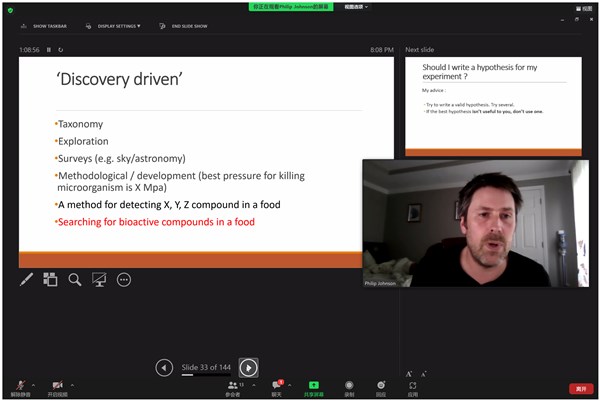This screenshot has height=401, width=600.
Task: Select the next slide preview thumbnail
Action: [x=493, y=105]
